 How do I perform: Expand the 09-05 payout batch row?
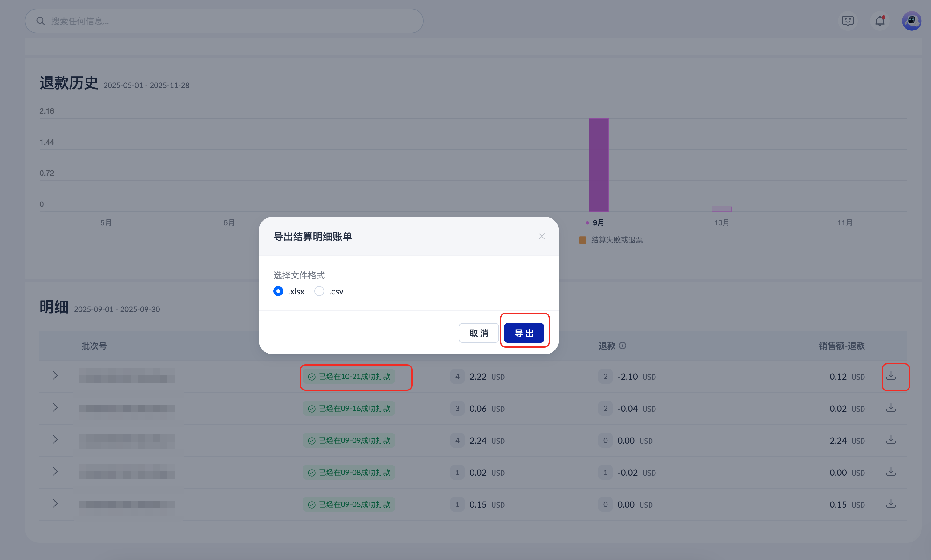(55, 504)
